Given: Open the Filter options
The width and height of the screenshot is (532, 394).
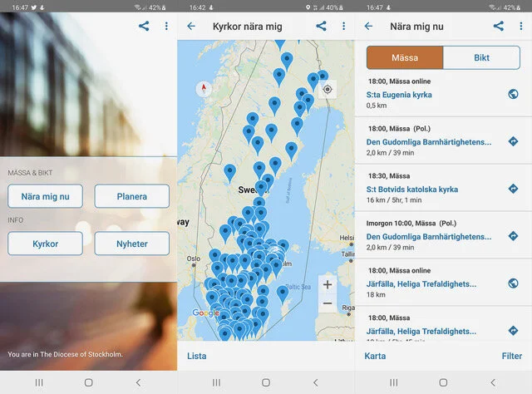Looking at the screenshot, I should click(x=512, y=356).
